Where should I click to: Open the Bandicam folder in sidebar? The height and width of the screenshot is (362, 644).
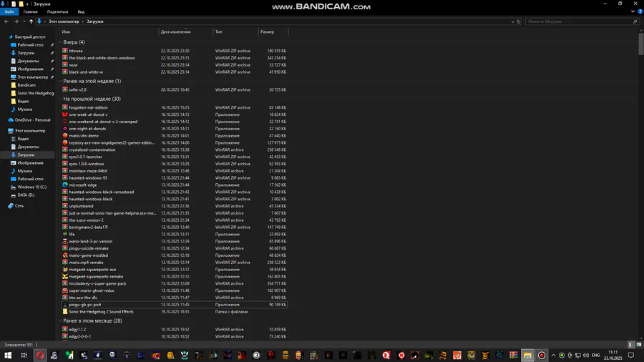(26, 85)
